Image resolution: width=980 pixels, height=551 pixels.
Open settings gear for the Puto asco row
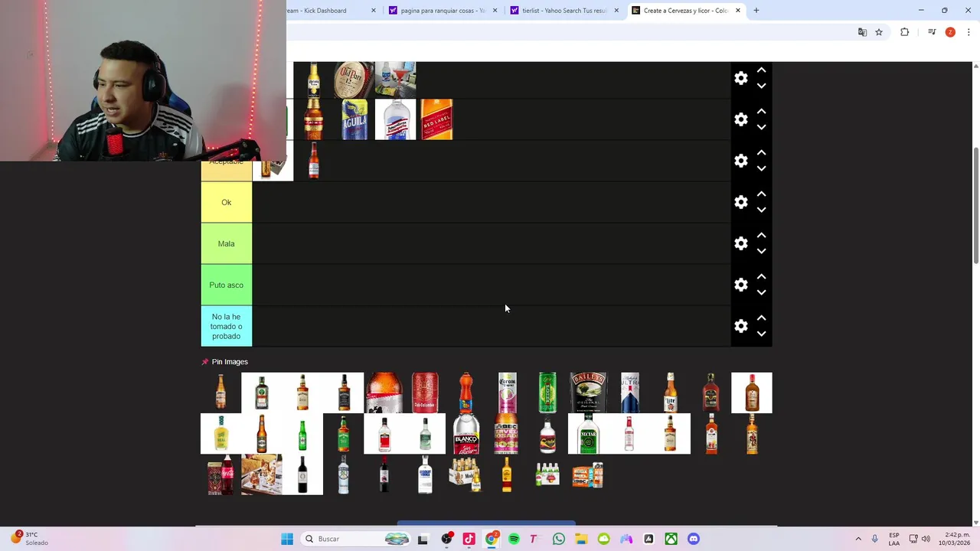point(740,285)
